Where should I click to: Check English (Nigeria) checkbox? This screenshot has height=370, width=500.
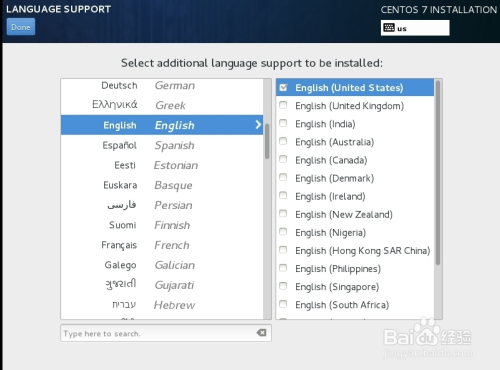click(283, 232)
